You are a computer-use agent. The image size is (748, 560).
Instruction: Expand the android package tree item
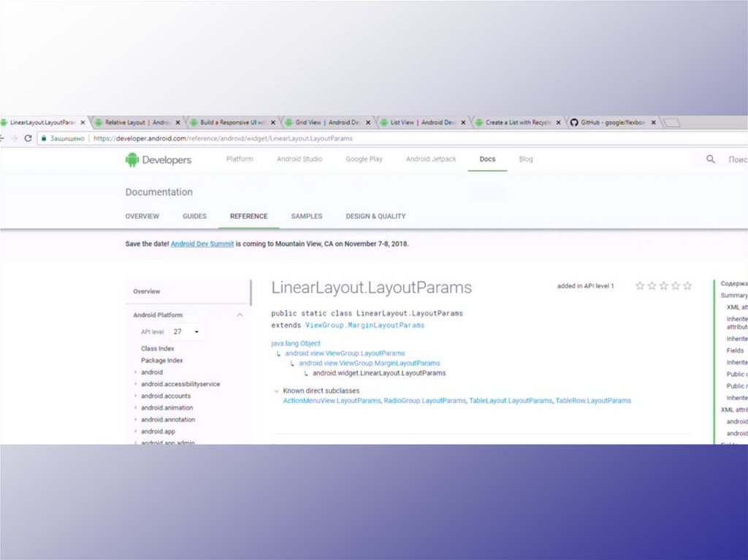tap(135, 372)
